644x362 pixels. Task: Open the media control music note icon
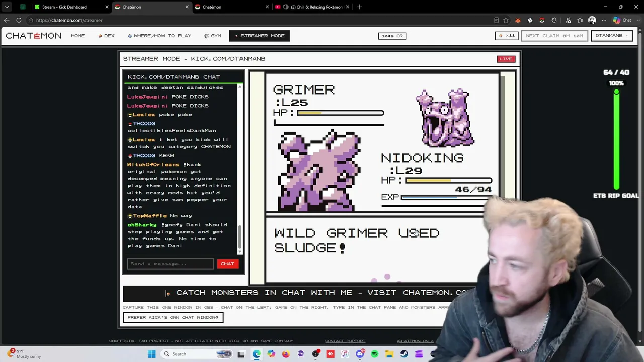[x=568, y=20]
